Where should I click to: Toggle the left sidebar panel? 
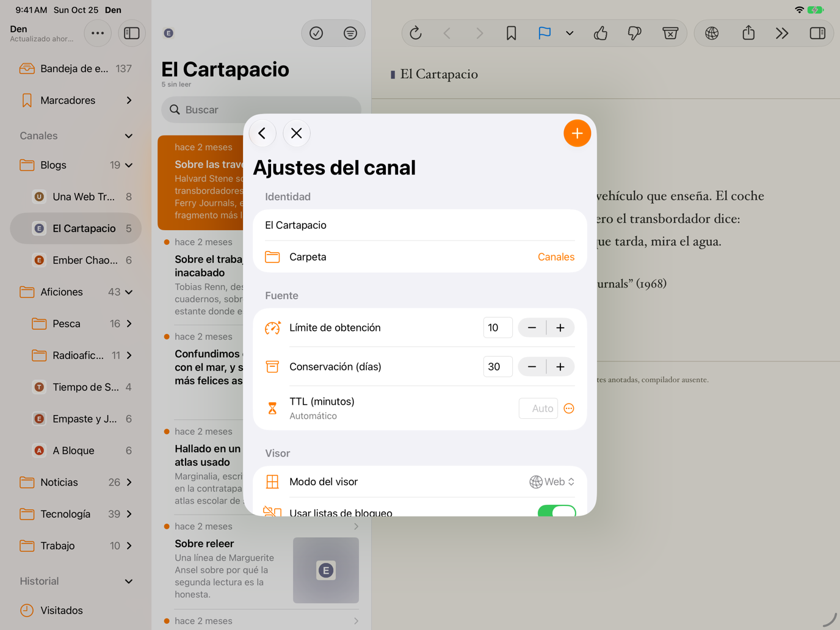coord(132,33)
